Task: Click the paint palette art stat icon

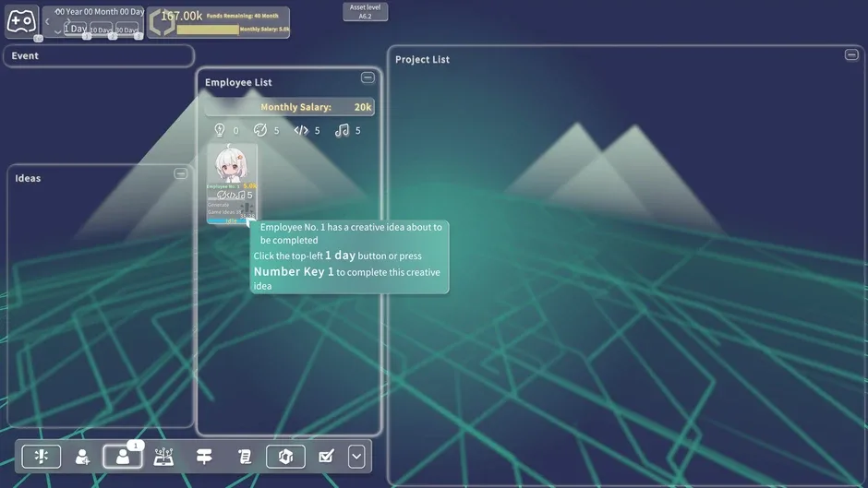Action: pos(260,130)
